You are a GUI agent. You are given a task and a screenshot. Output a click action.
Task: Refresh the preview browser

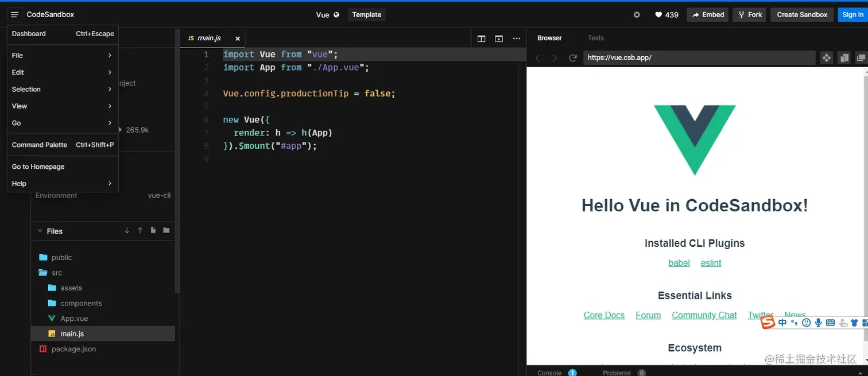[572, 58]
